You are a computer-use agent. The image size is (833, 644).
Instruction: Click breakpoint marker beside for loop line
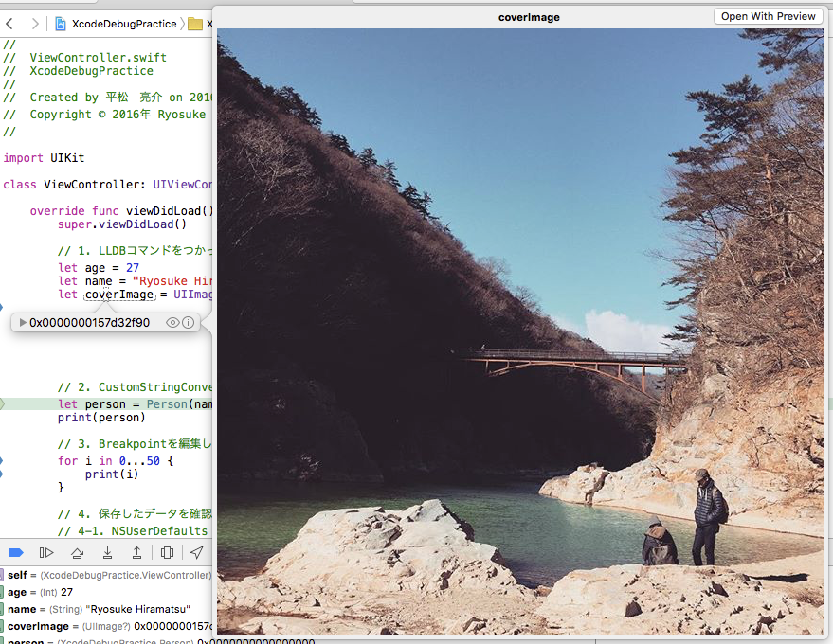[x=2, y=460]
